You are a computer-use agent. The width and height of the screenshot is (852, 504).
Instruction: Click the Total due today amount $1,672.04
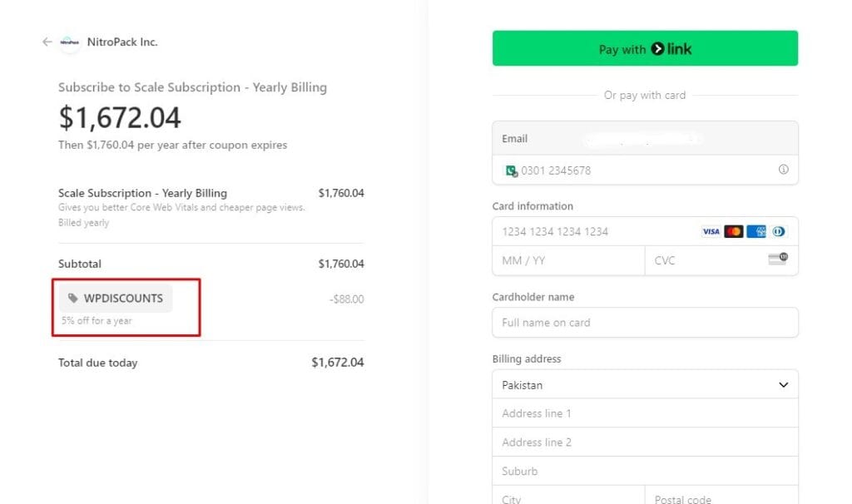(338, 363)
